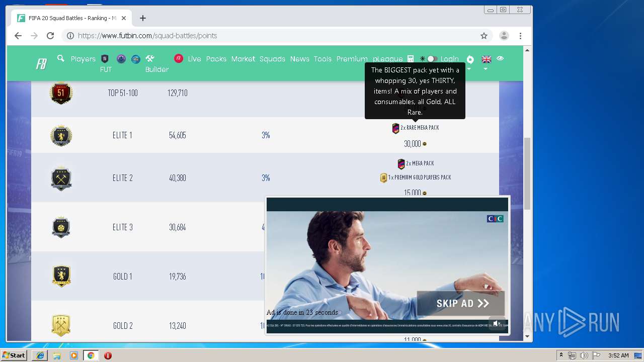This screenshot has height=362, width=644.
Task: Click the Elite 2 row 3% value
Action: (266, 178)
